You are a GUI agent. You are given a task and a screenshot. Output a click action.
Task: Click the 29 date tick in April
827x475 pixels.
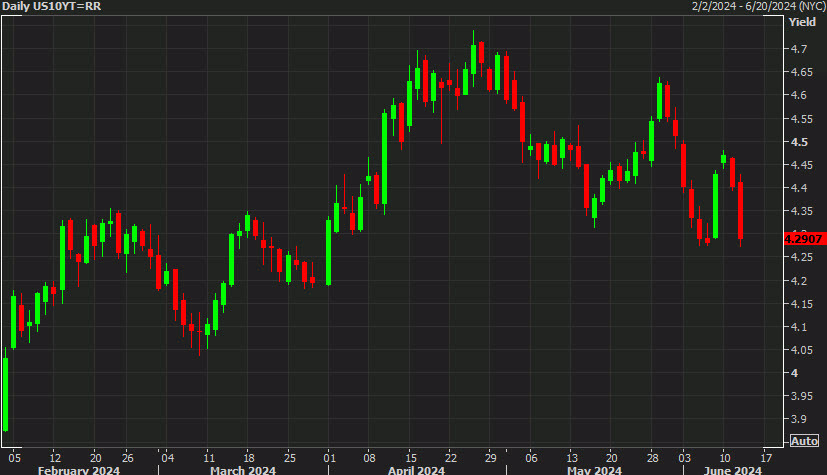pyautogui.click(x=491, y=458)
